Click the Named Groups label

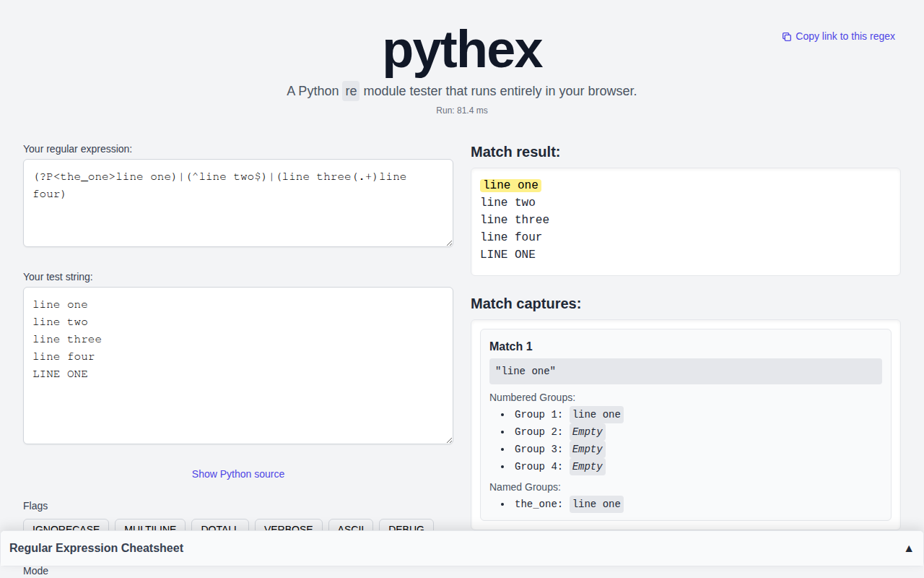pyautogui.click(x=525, y=487)
